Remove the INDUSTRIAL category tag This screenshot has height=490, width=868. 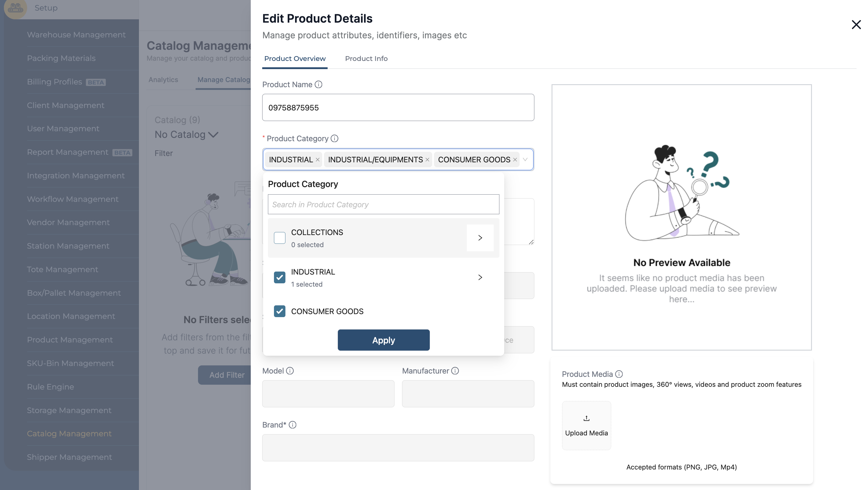(x=317, y=160)
